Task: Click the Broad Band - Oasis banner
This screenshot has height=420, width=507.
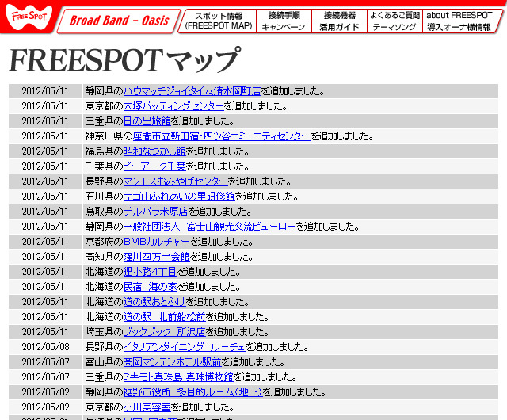Action: pyautogui.click(x=119, y=21)
